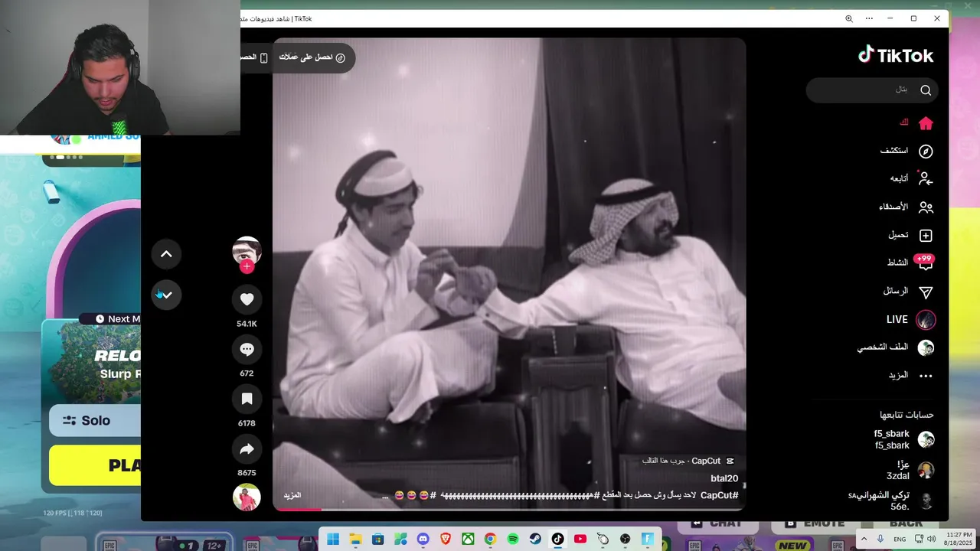Click the Upload plus icon in sidebar
Screen dimensions: 980x551
click(x=926, y=235)
